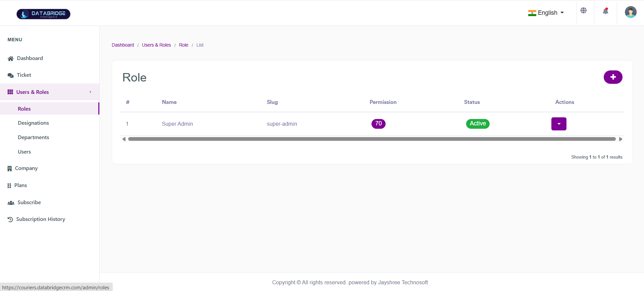Click the Subscribe people icon
This screenshot has width=644, height=291.
click(x=11, y=203)
